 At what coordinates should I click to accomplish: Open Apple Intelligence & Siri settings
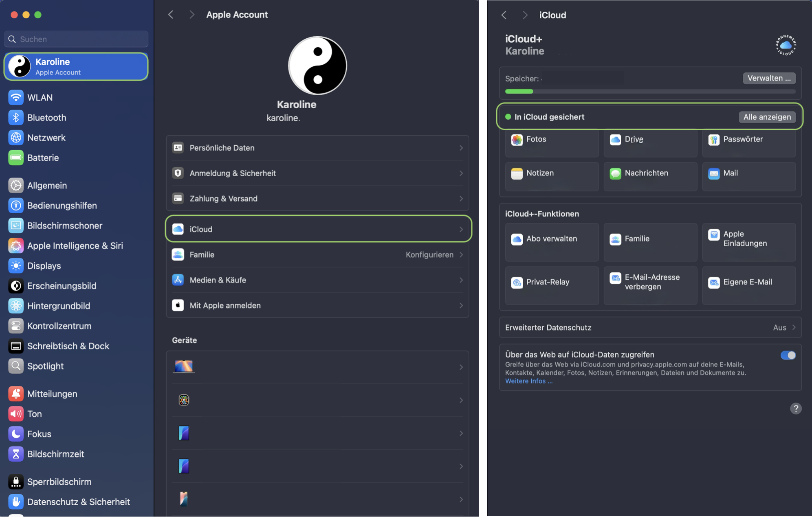(75, 245)
